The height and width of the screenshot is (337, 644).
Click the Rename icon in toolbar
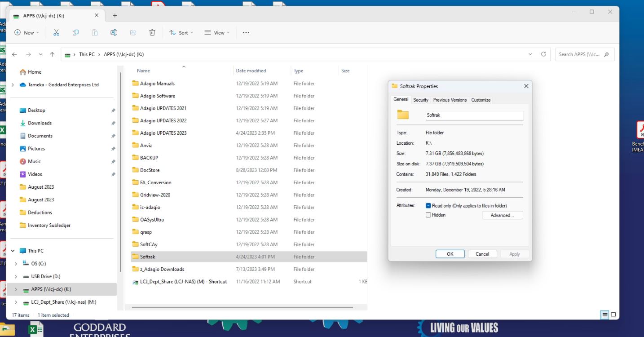pyautogui.click(x=114, y=32)
